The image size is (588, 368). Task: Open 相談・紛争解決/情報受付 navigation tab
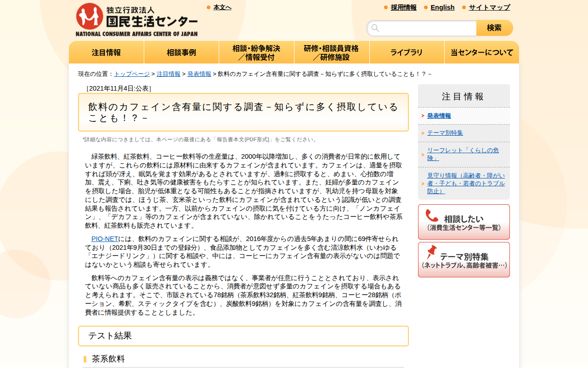coord(256,52)
